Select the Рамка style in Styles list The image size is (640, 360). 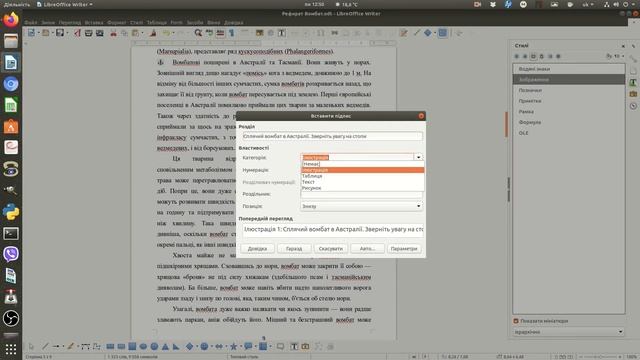[x=569, y=111]
